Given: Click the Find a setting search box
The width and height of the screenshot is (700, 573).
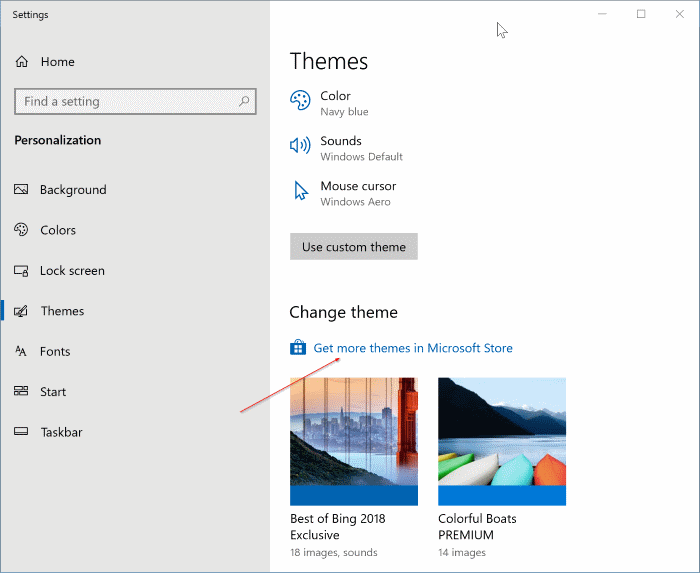Looking at the screenshot, I should tap(135, 101).
